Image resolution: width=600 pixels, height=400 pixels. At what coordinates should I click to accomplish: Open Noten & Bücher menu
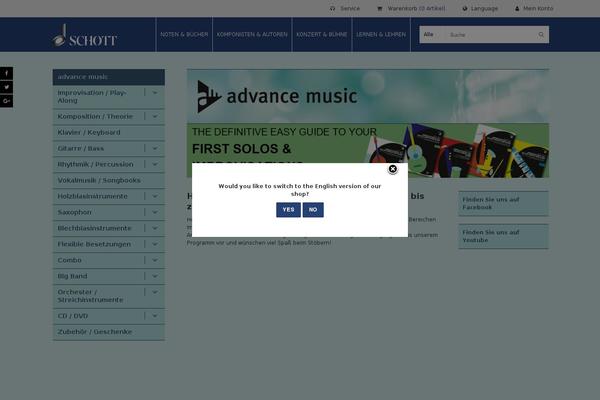184,34
